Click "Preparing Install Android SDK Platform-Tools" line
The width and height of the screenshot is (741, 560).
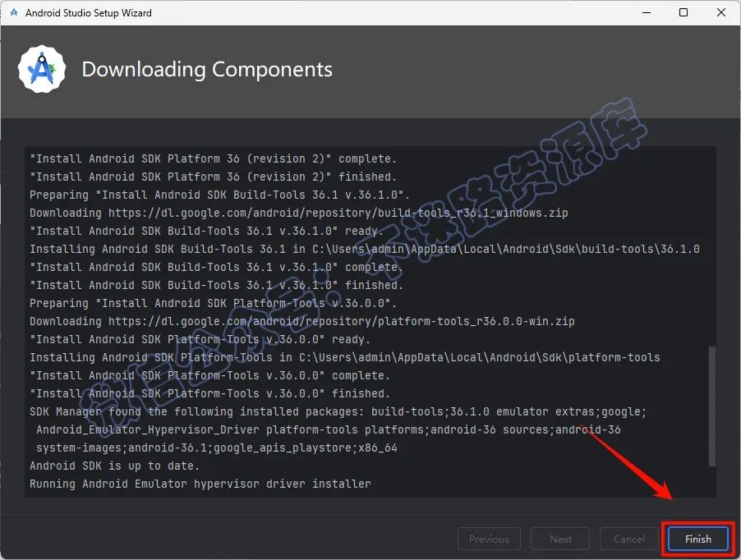coord(213,303)
